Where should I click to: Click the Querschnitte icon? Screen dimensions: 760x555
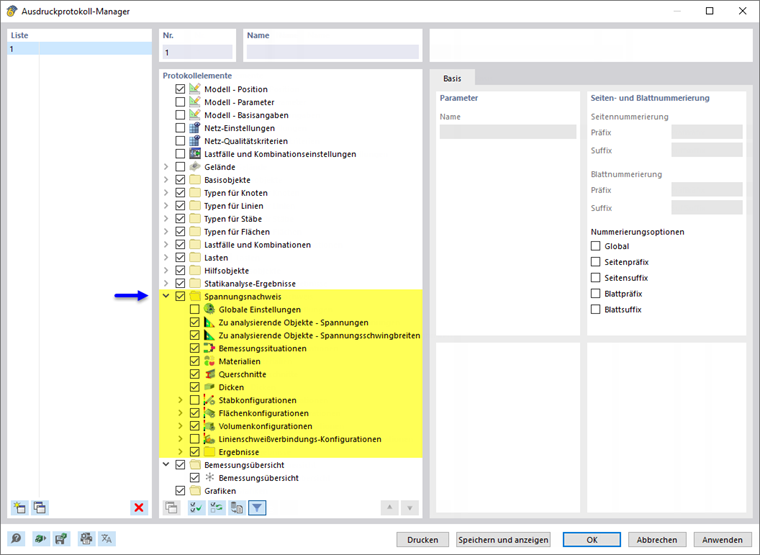click(209, 374)
